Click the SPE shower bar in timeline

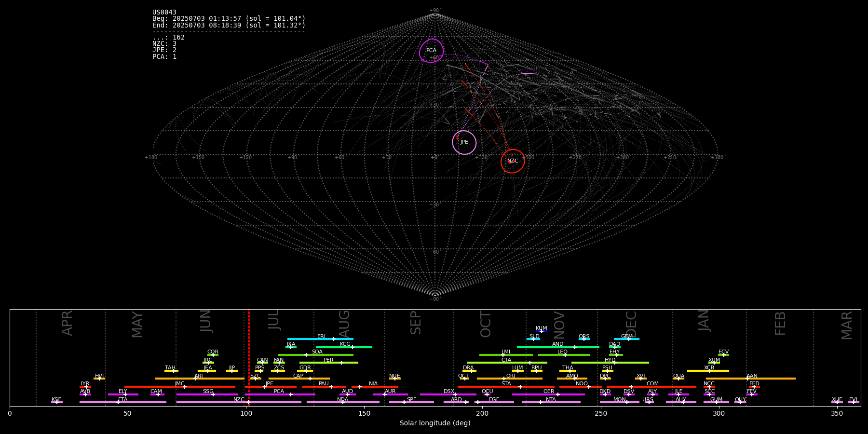411,402
